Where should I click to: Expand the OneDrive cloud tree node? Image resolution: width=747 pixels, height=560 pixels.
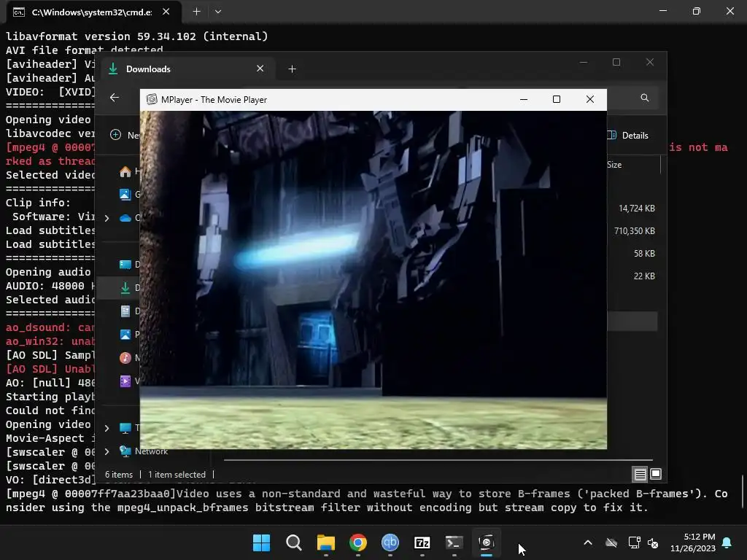pos(107,218)
